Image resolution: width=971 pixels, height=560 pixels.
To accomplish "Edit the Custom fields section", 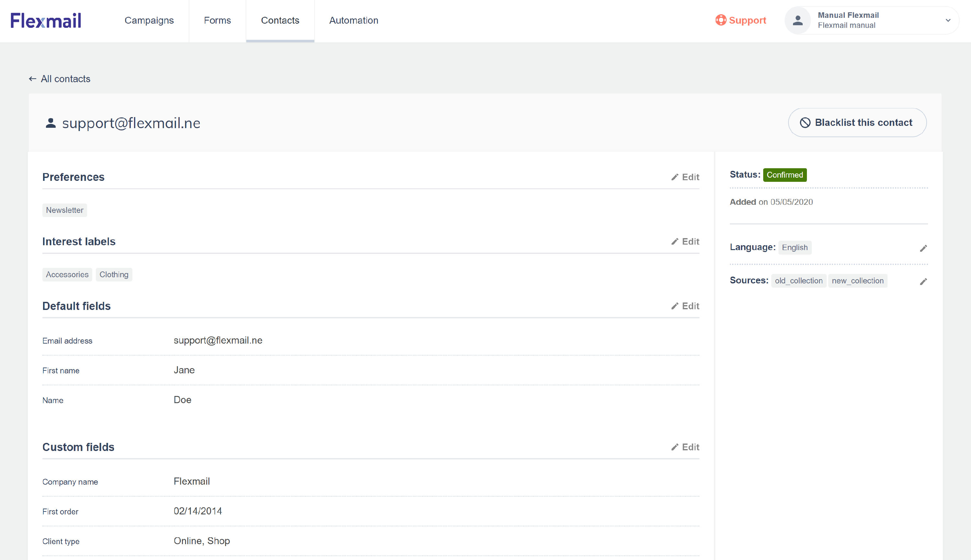I will [x=685, y=447].
